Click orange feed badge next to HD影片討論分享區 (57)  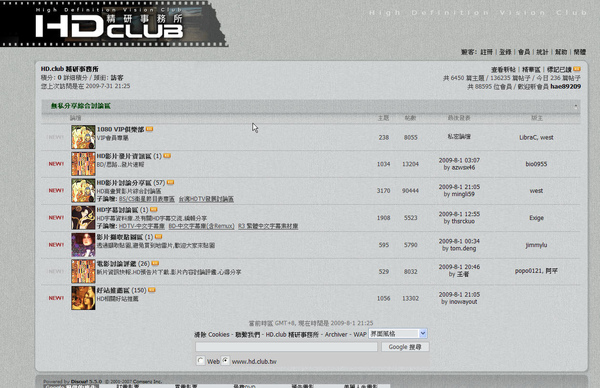point(170,183)
